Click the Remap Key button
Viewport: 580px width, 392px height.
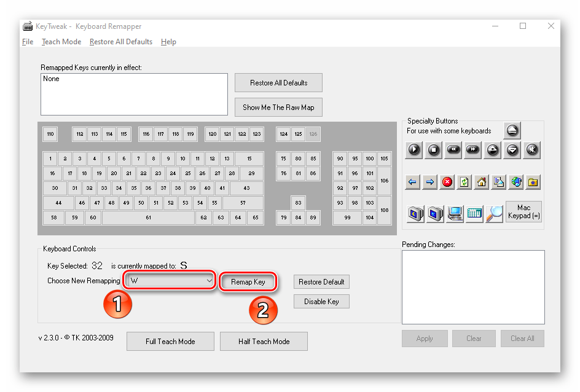coord(248,282)
